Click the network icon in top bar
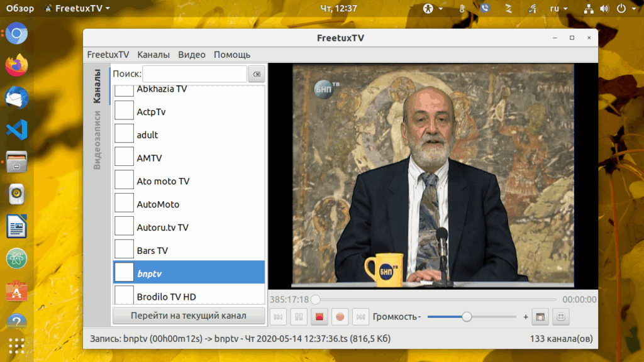Viewport: 644px width, 362px height. [589, 9]
